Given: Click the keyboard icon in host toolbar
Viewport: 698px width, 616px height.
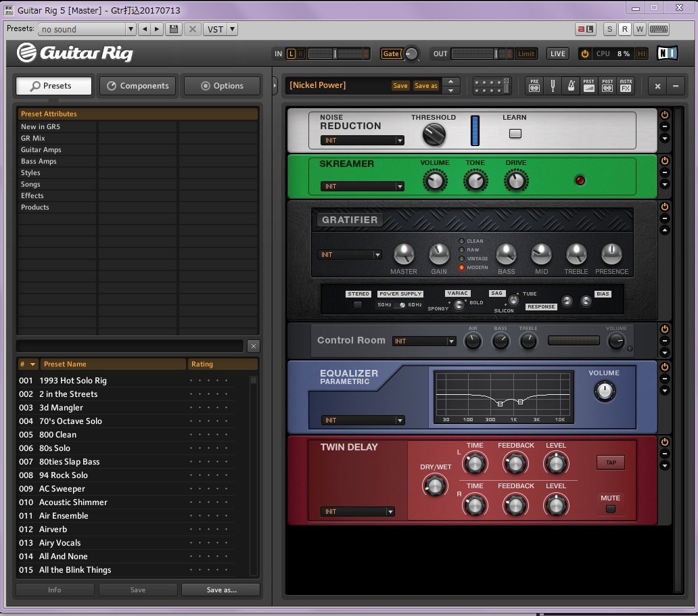Looking at the screenshot, I should [658, 29].
